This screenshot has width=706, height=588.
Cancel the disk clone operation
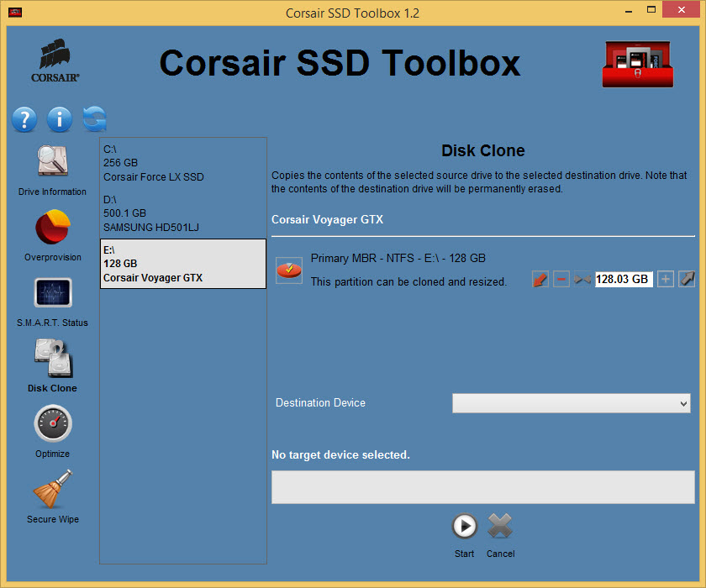(500, 527)
